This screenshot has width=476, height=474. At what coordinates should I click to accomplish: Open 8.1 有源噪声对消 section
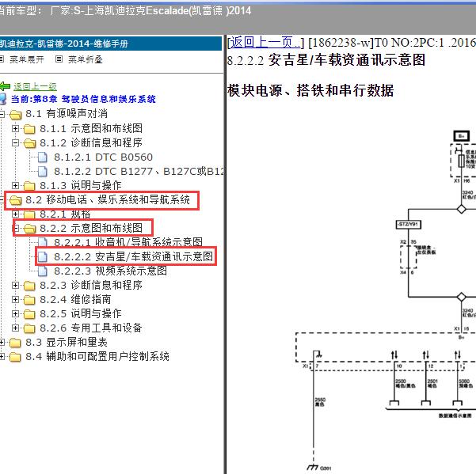pos(67,114)
